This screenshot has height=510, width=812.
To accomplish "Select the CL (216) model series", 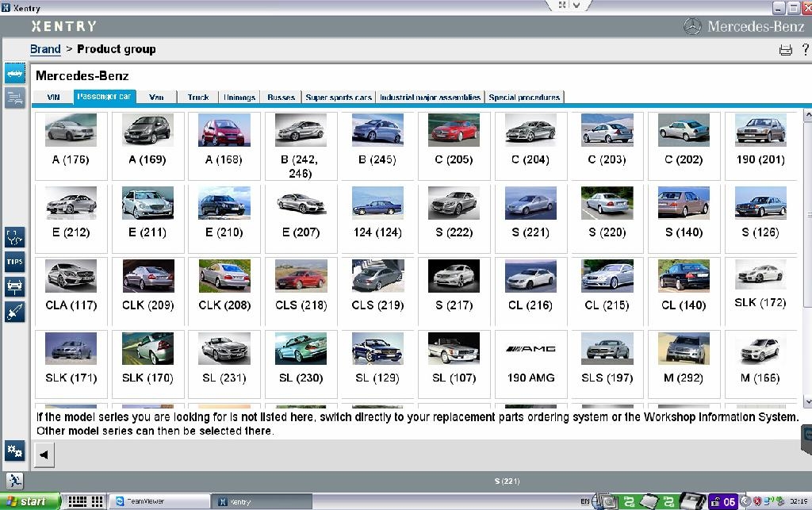I will (530, 292).
